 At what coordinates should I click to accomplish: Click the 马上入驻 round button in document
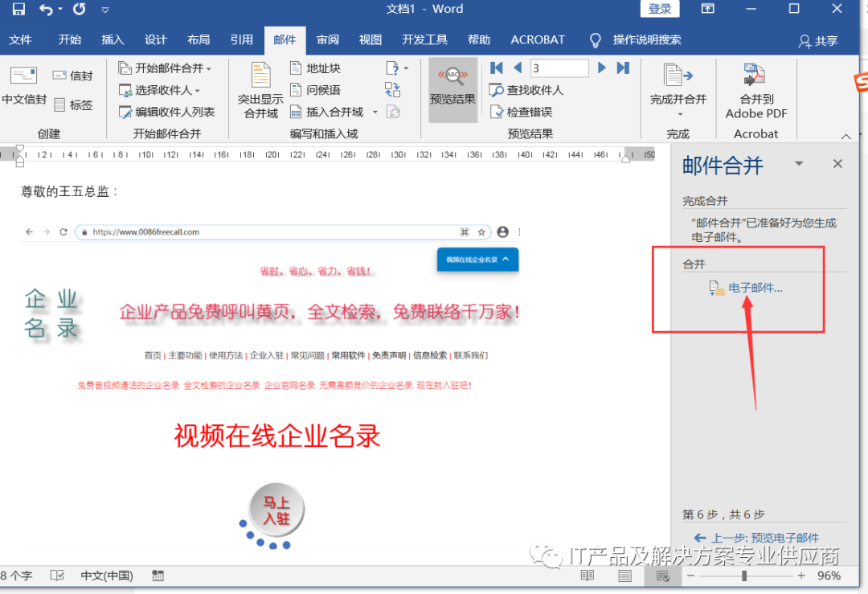tap(276, 510)
